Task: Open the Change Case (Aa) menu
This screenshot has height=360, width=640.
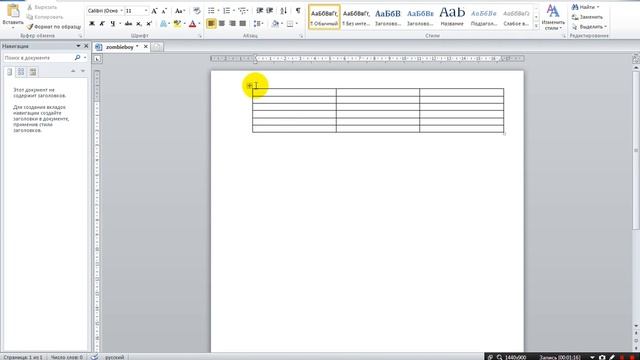Action: click(180, 11)
